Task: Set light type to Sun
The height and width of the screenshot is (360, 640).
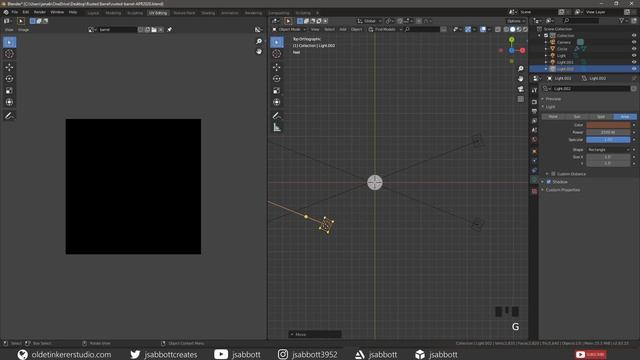Action: [577, 117]
